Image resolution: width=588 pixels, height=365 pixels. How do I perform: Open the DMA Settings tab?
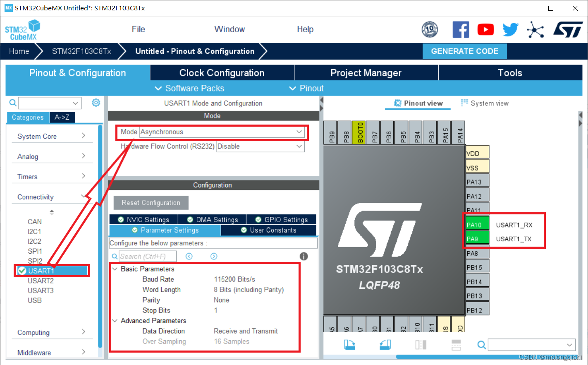tap(212, 219)
